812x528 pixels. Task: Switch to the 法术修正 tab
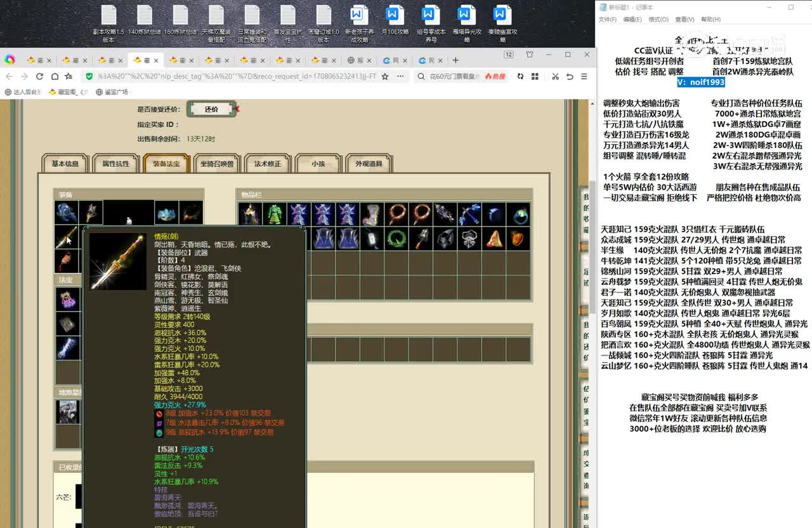tap(268, 164)
